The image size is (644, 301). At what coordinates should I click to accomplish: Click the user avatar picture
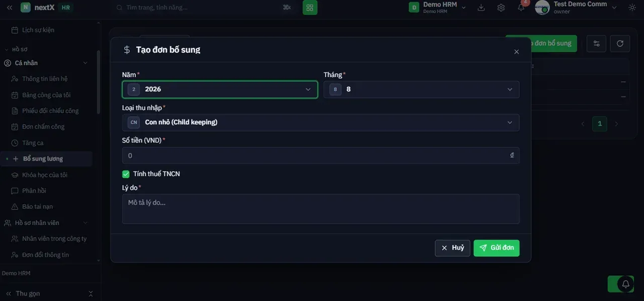pos(542,8)
